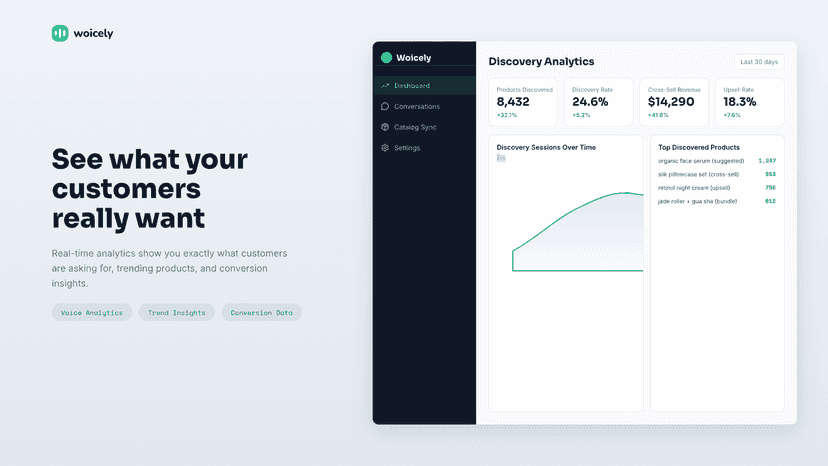Screen dimensions: 828x466
Task: Click the Discovery Sessions Over Time title
Action: [x=546, y=147]
